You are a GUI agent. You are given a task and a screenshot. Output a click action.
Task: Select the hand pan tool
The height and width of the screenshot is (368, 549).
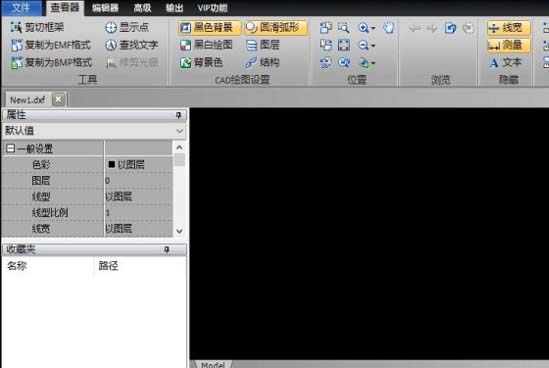[388, 27]
